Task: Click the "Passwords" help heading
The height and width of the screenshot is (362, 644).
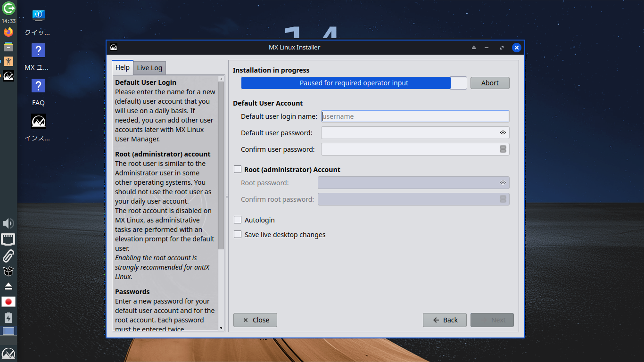Action: 132,292
